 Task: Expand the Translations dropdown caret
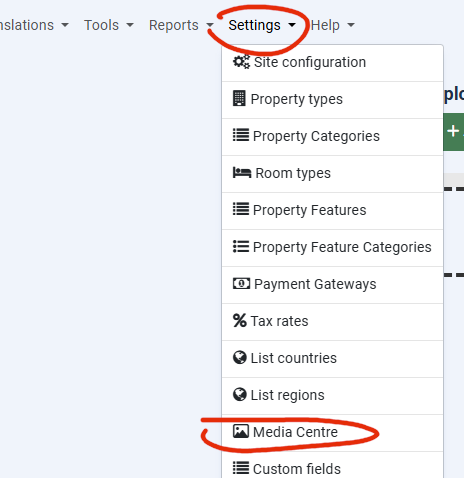point(65,25)
